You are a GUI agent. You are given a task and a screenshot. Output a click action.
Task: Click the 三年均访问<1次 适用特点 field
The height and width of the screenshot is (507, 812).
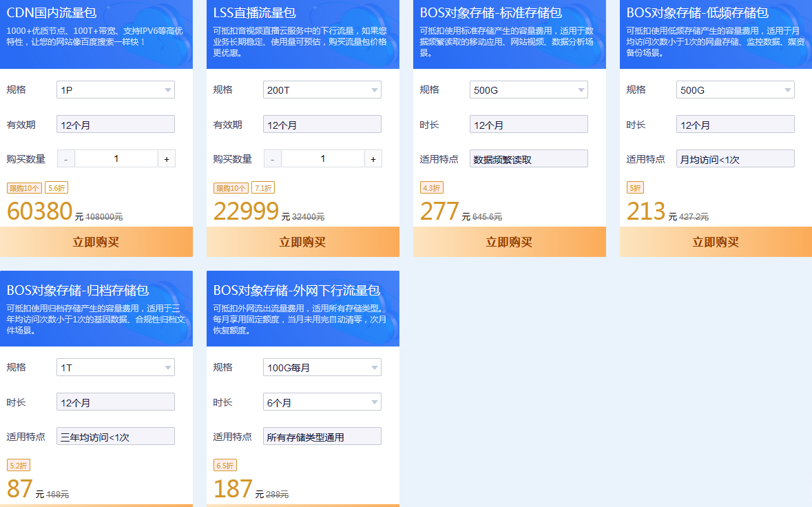pyautogui.click(x=116, y=436)
